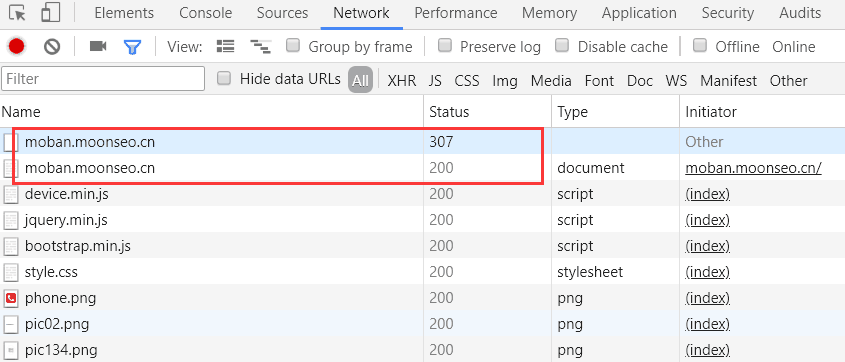845x362 pixels.
Task: Show the waterfall overview icon
Action: (260, 47)
